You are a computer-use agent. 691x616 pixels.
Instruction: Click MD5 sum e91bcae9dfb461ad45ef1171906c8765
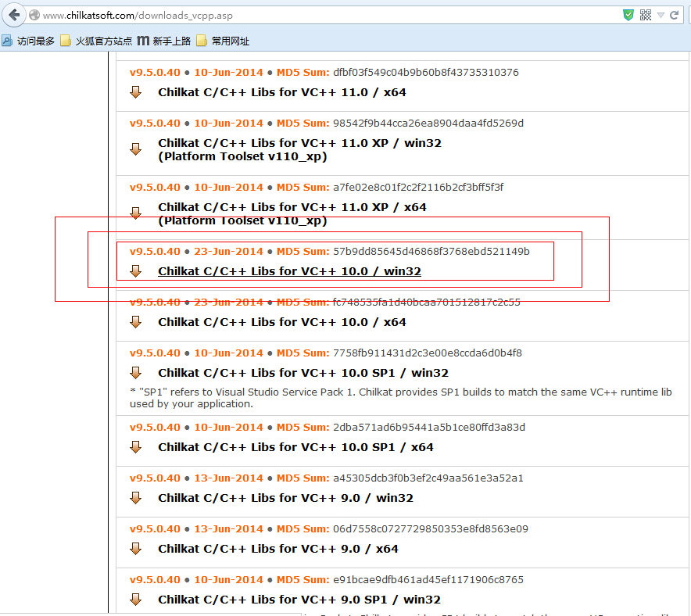(x=428, y=579)
